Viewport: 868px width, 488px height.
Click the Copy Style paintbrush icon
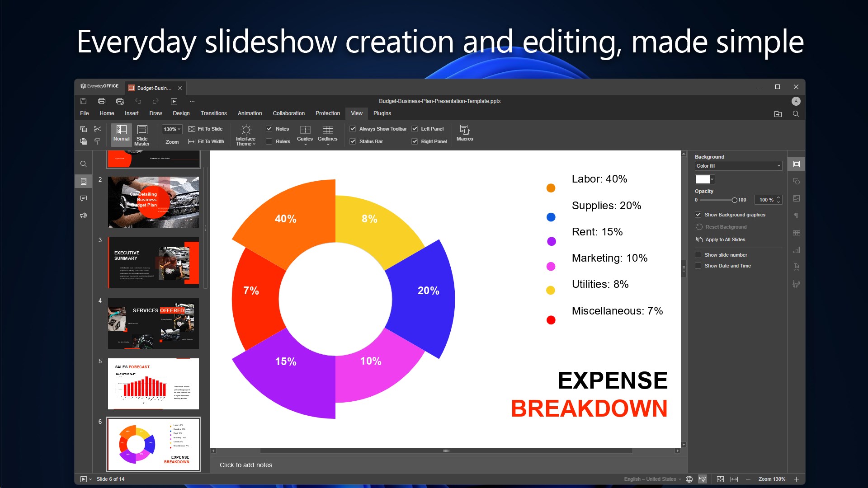[97, 141]
